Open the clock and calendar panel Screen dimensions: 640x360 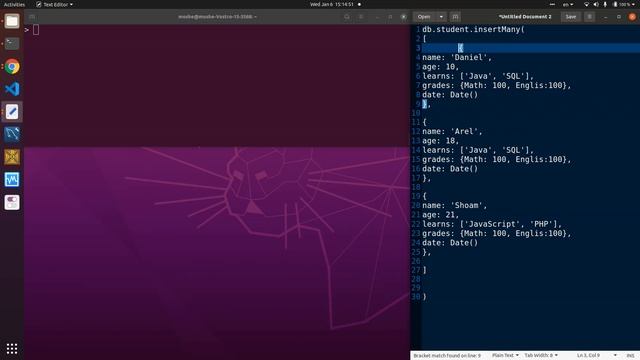coord(332,4)
